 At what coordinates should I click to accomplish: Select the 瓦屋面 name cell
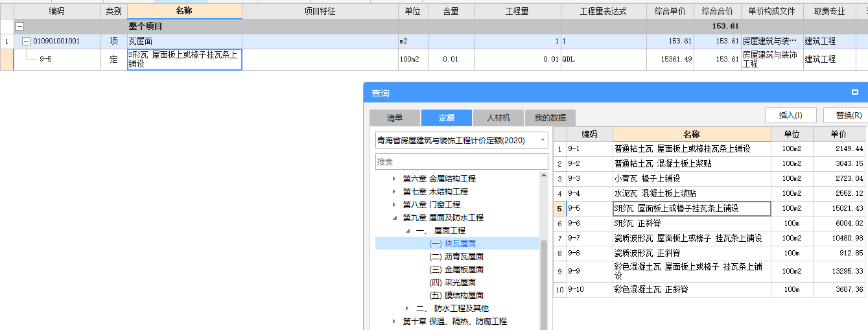coord(185,41)
